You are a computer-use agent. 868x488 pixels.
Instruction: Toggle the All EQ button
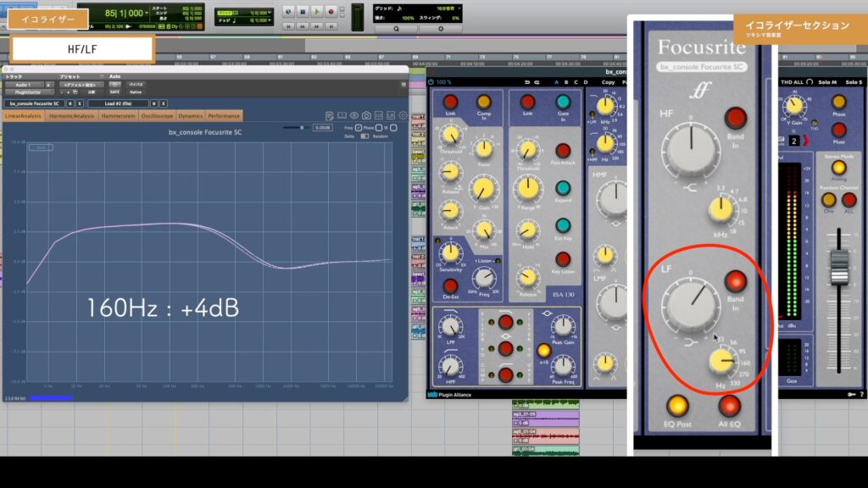[729, 406]
